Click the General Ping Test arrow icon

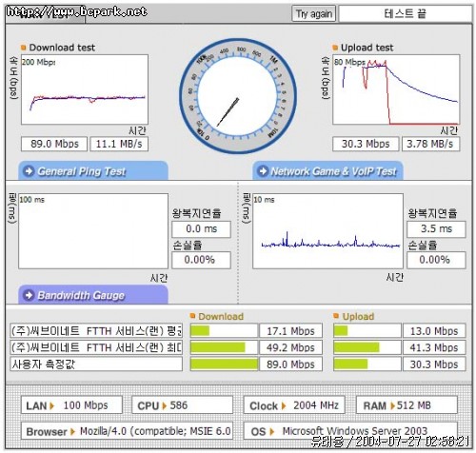tap(29, 171)
